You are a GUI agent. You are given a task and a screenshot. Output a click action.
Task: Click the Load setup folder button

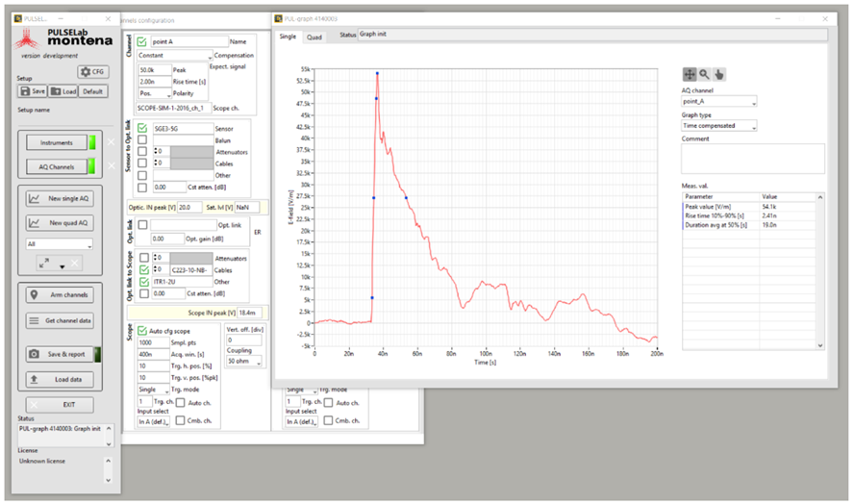point(63,91)
